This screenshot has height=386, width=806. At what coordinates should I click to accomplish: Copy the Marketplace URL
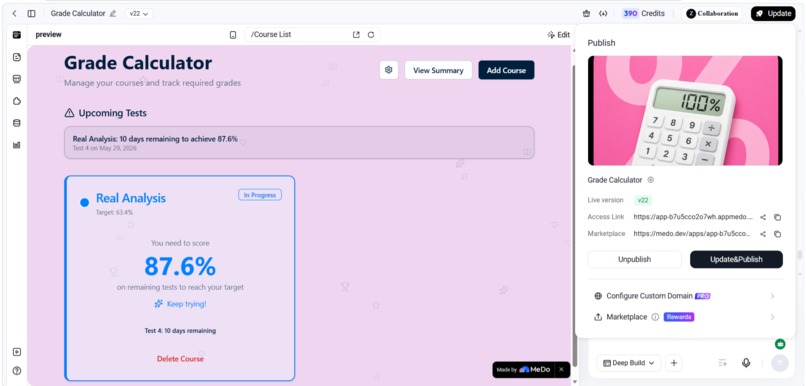[778, 234]
